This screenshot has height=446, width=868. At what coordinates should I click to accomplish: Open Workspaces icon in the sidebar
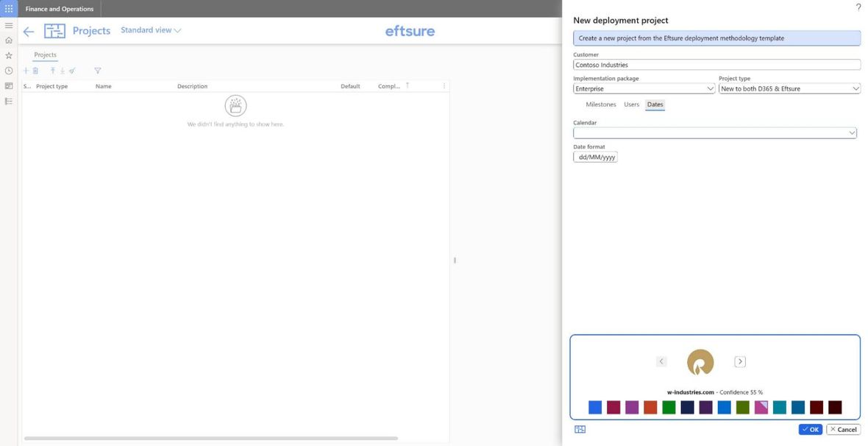tap(9, 86)
